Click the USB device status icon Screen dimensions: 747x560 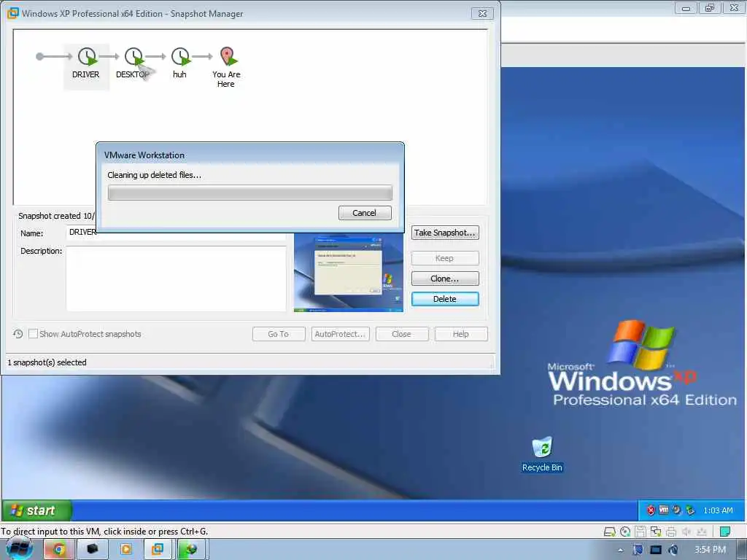pyautogui.click(x=702, y=532)
